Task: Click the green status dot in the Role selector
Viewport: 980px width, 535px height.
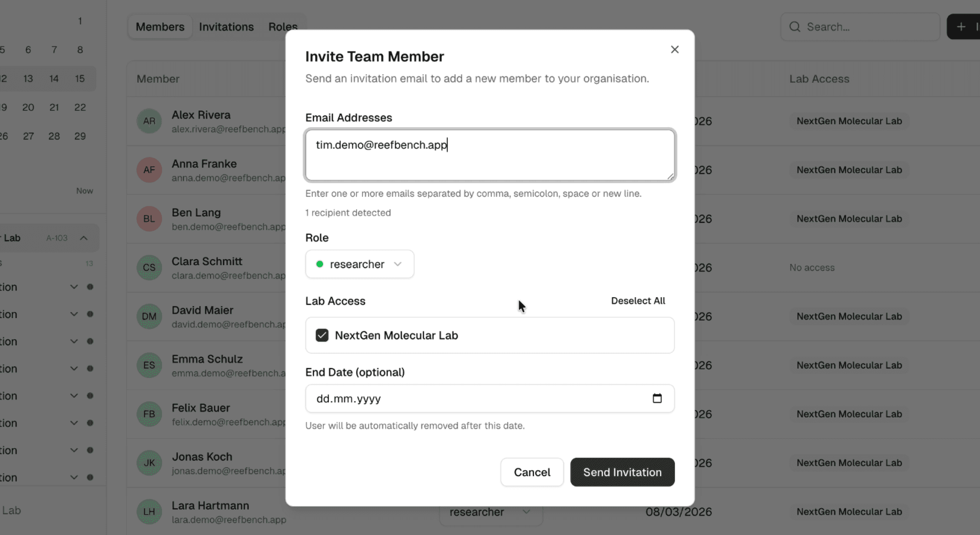Action: [321, 264]
